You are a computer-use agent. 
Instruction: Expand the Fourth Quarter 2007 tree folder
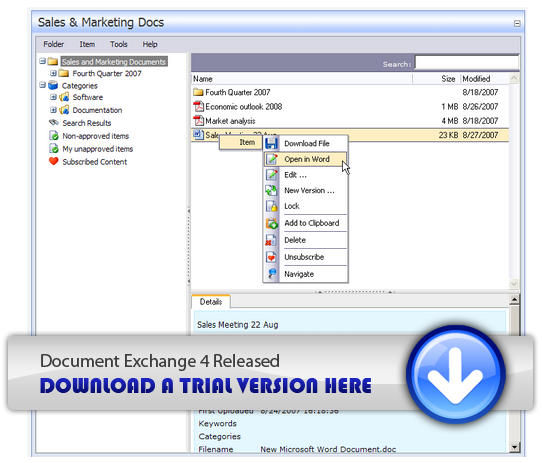click(x=53, y=73)
